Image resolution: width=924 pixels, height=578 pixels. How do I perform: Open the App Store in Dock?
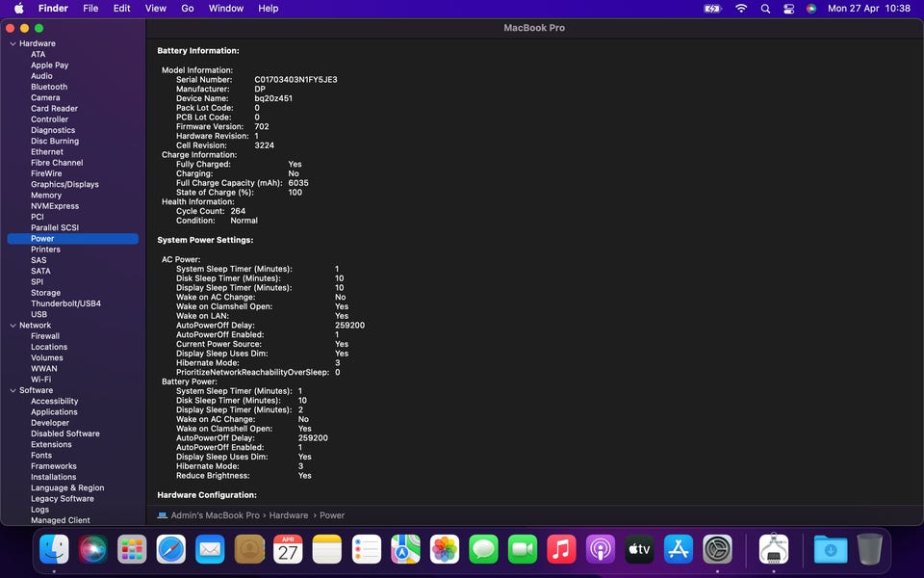point(679,549)
